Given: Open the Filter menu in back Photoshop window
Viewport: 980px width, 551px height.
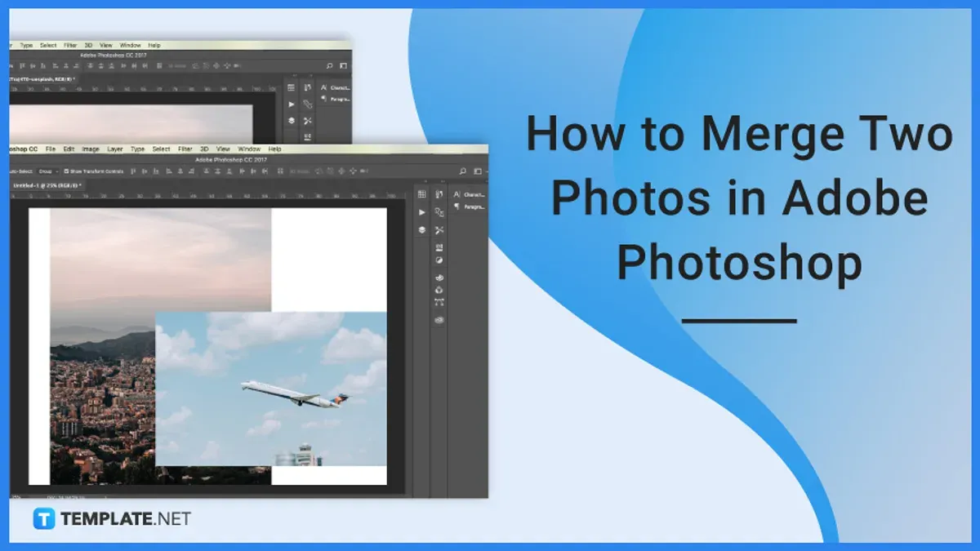Looking at the screenshot, I should pos(70,45).
